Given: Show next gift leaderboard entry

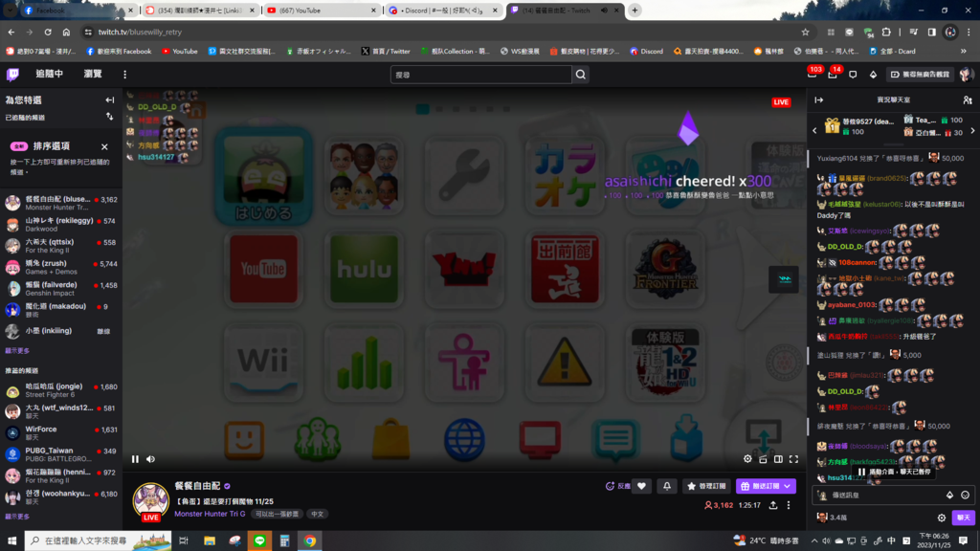Looking at the screenshot, I should coord(972,131).
